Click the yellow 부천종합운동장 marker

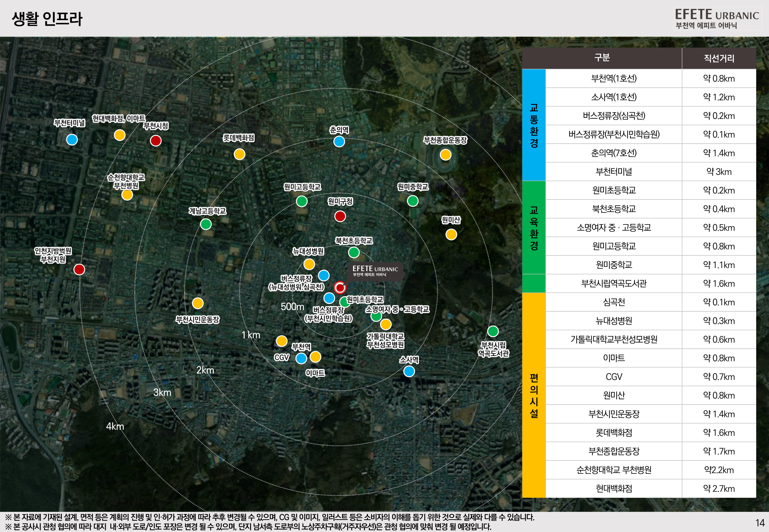click(x=446, y=154)
